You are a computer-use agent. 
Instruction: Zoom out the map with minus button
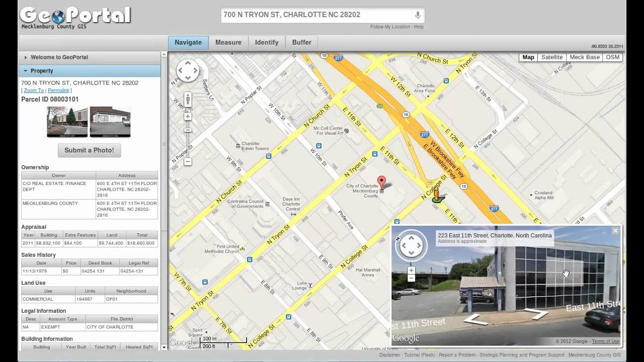click(188, 162)
